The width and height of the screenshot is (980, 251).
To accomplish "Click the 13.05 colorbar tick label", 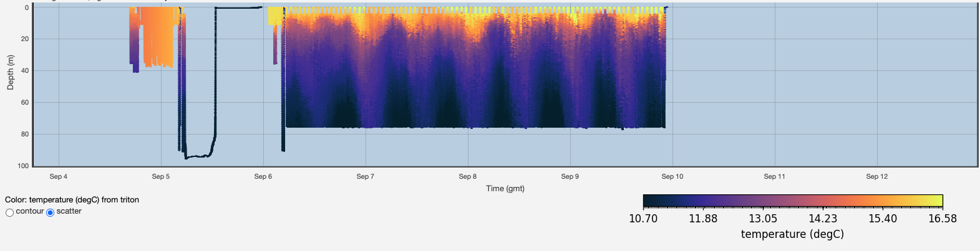I will (763, 219).
